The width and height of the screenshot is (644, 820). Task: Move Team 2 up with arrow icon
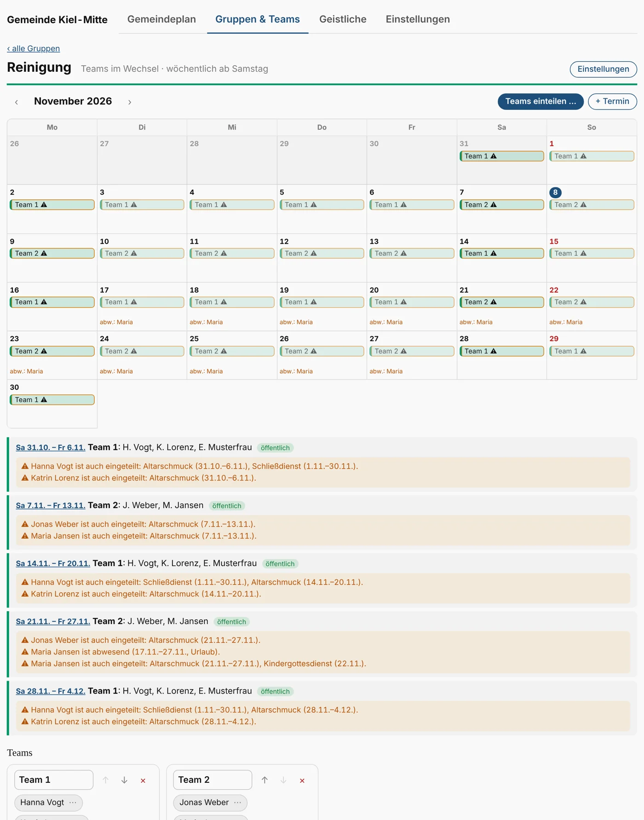pyautogui.click(x=264, y=780)
